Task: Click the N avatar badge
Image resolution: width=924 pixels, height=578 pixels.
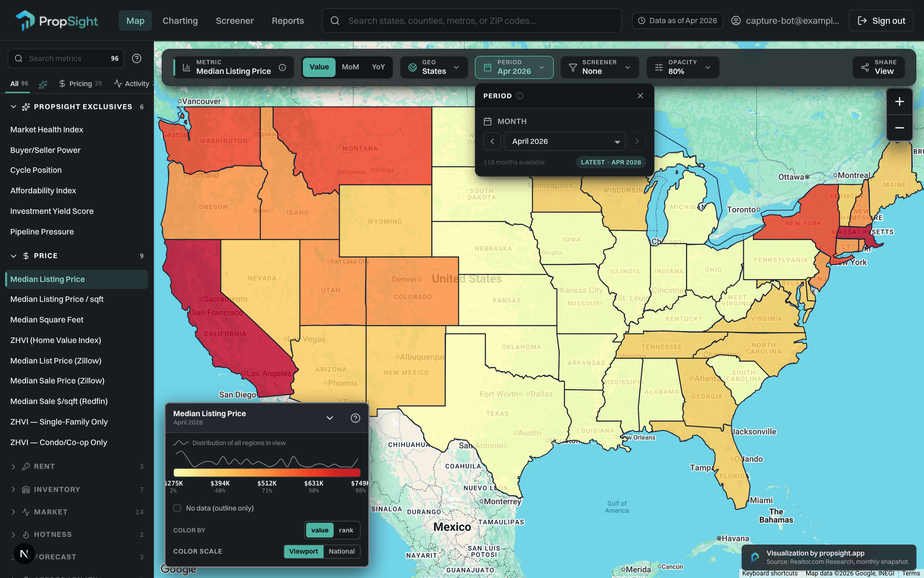Action: click(x=24, y=554)
